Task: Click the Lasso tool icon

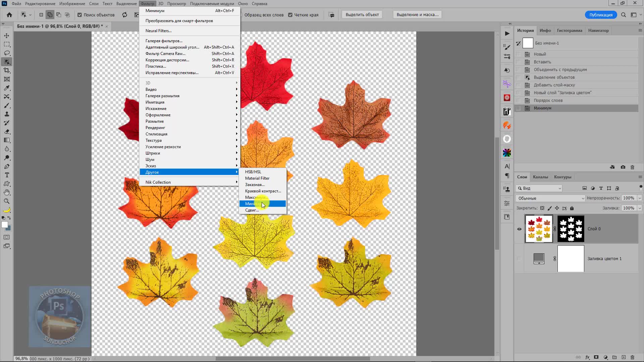Action: pos(7,53)
